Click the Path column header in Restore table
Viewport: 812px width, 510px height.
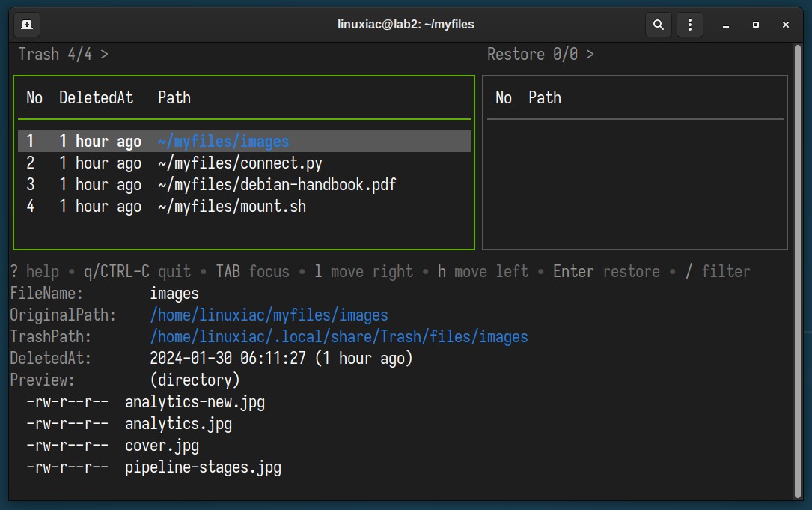click(x=545, y=97)
